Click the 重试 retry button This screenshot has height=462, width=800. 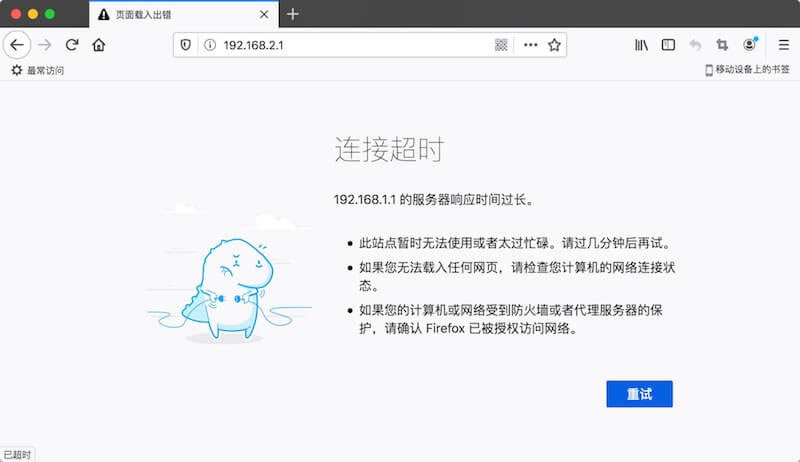pos(639,394)
